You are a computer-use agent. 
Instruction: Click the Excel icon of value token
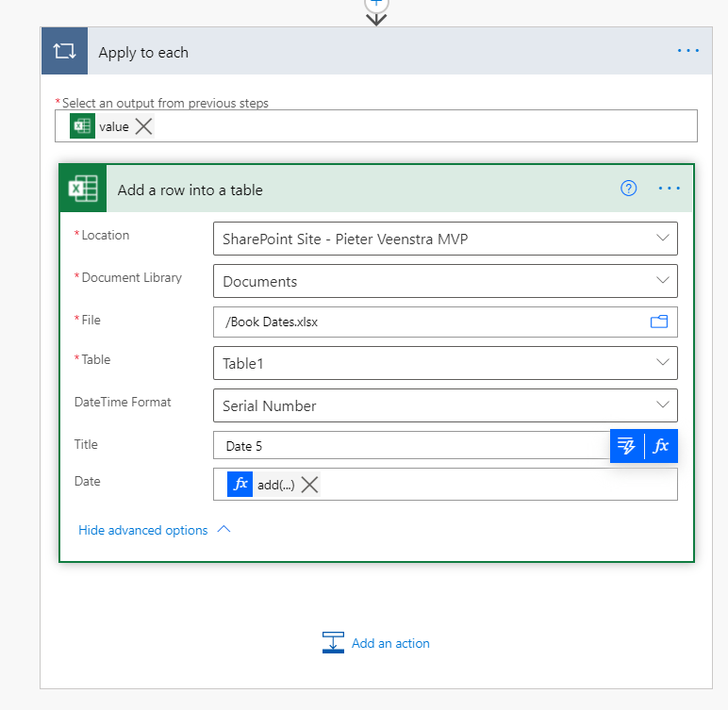pos(82,125)
